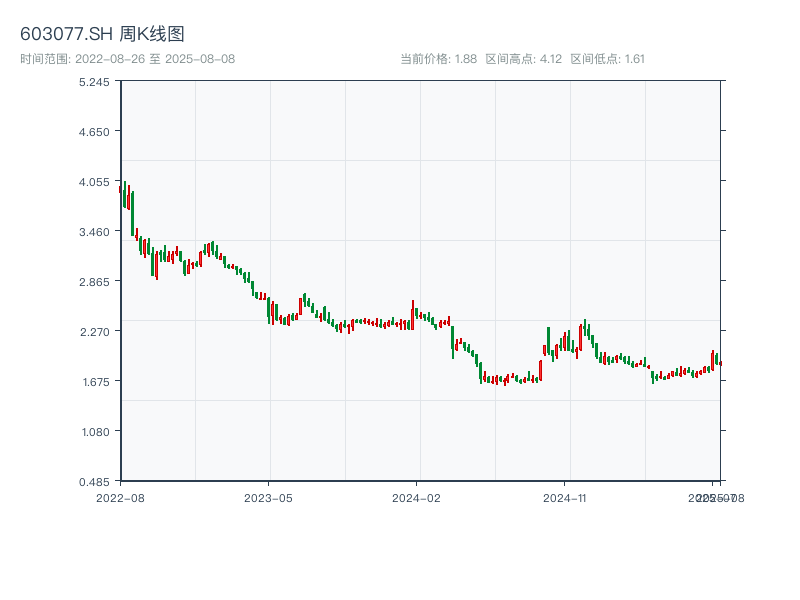800x600 pixels.
Task: Click the 区间高点 4.12 label
Action: [523, 58]
